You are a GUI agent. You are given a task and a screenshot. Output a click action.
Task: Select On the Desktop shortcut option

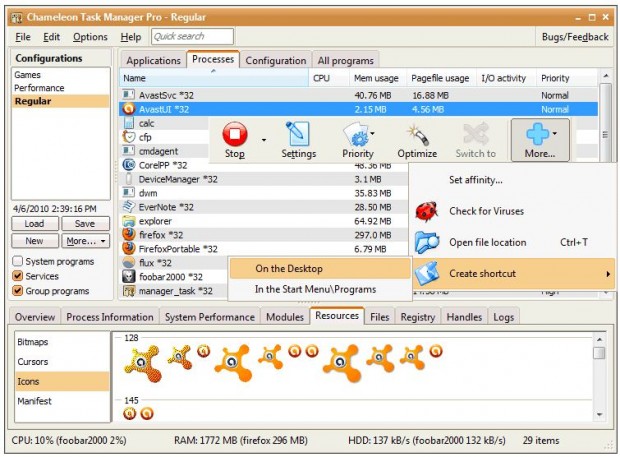(x=320, y=269)
